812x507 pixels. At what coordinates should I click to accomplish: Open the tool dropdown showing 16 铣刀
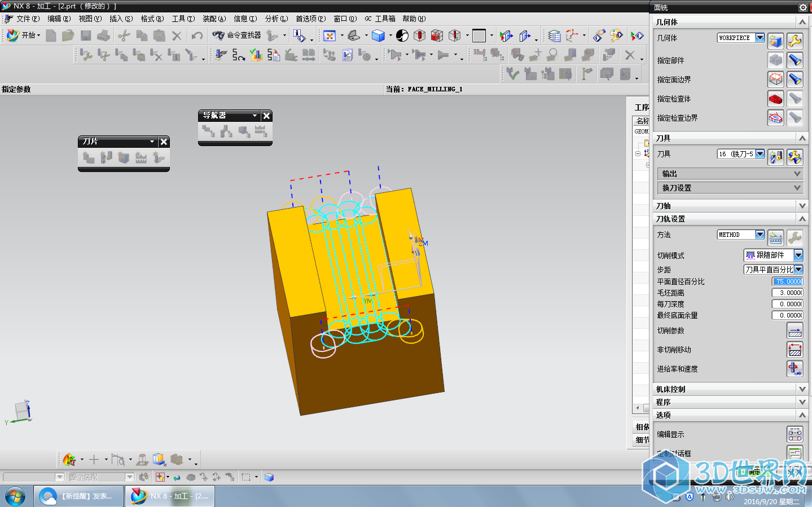[x=760, y=154]
